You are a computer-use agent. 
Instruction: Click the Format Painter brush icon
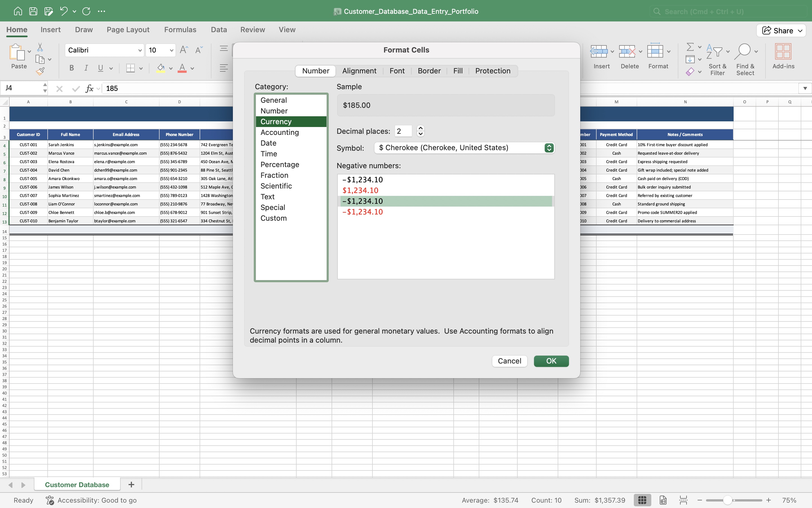[40, 71]
